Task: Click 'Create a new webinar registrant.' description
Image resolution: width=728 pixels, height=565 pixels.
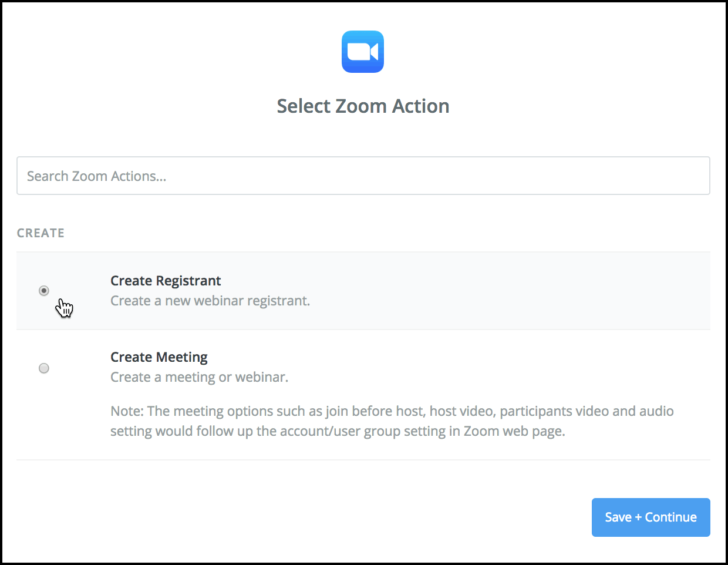Action: pyautogui.click(x=210, y=301)
